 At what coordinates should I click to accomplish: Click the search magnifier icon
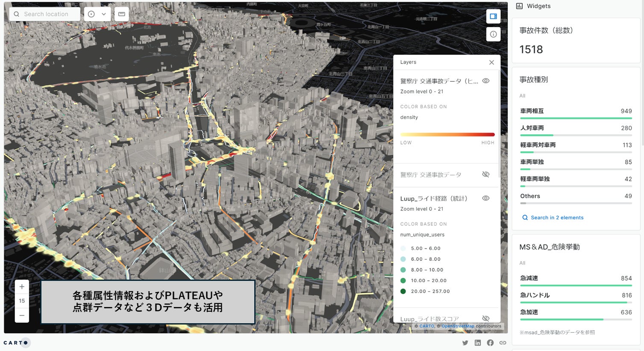click(16, 14)
